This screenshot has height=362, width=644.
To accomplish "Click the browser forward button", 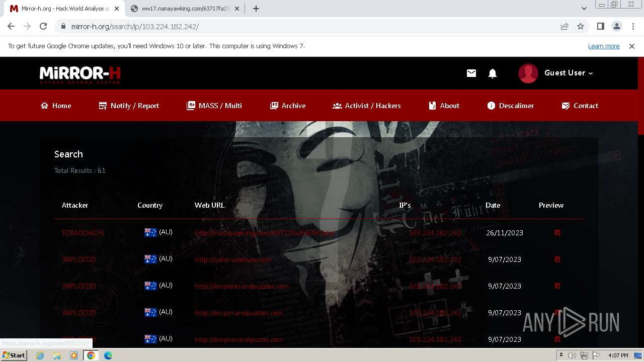I will (27, 27).
